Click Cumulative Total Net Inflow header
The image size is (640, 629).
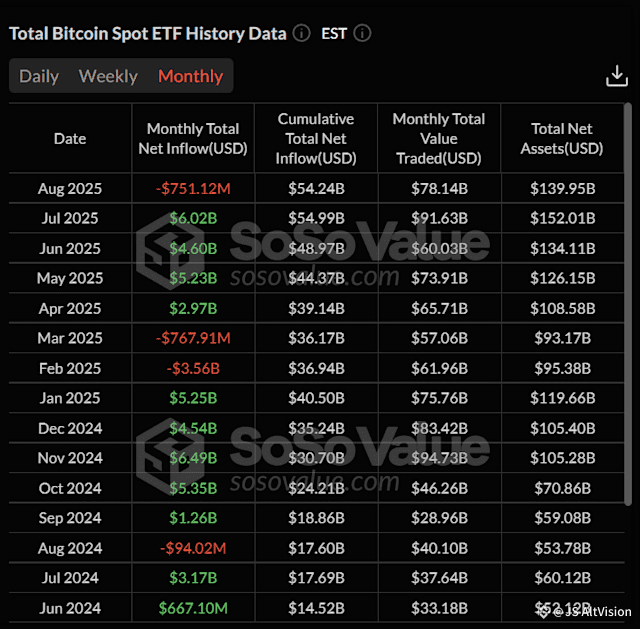click(x=316, y=139)
